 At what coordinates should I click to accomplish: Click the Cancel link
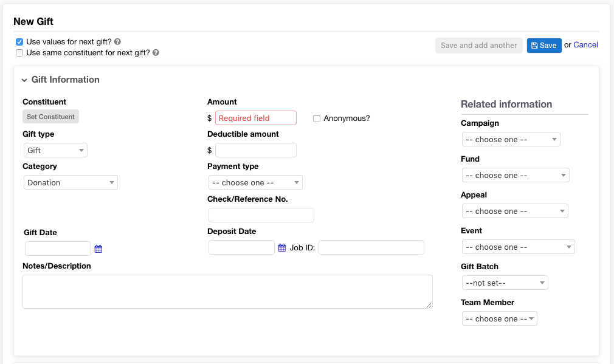point(585,45)
